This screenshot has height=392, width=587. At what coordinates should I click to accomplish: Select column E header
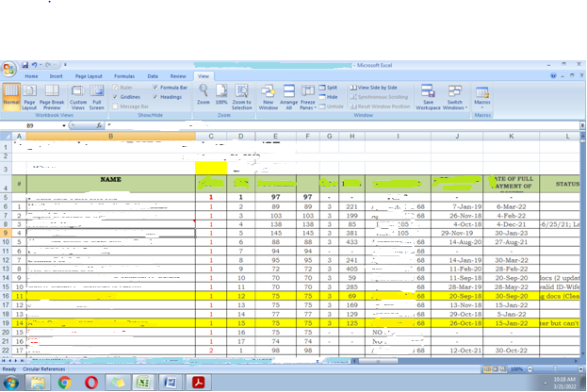click(275, 137)
